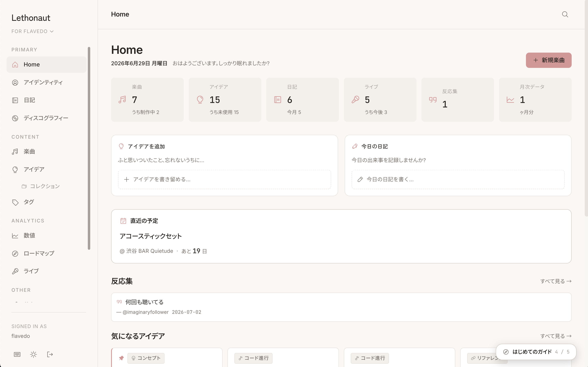Image resolution: width=588 pixels, height=367 pixels.
Task: Click the アイデア lightbulb stat icon
Action: (x=200, y=99)
